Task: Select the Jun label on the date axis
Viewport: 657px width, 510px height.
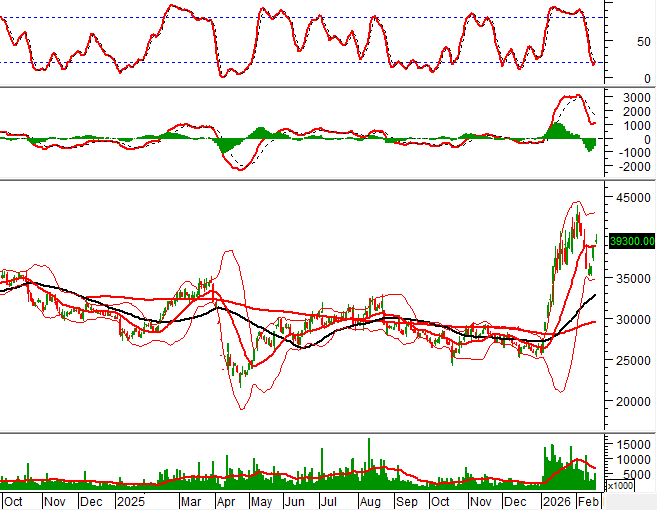Action: (x=296, y=500)
